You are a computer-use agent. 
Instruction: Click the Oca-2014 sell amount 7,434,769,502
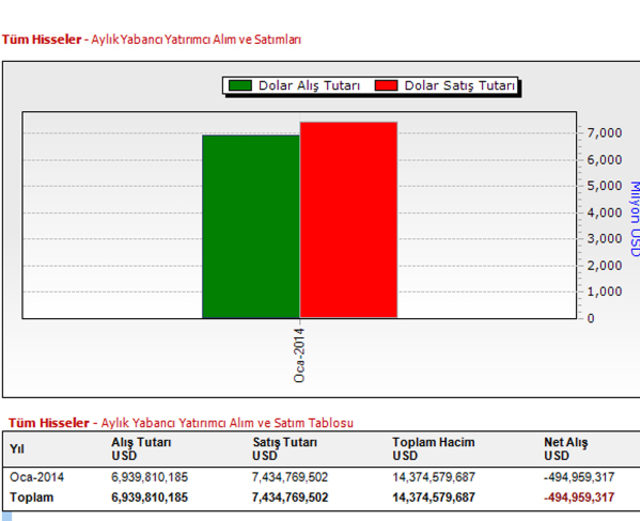(290, 477)
